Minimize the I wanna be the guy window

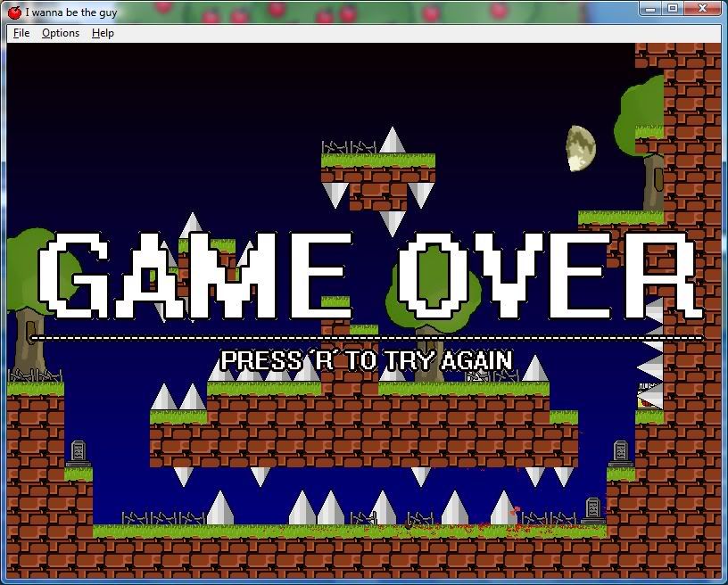coord(650,9)
